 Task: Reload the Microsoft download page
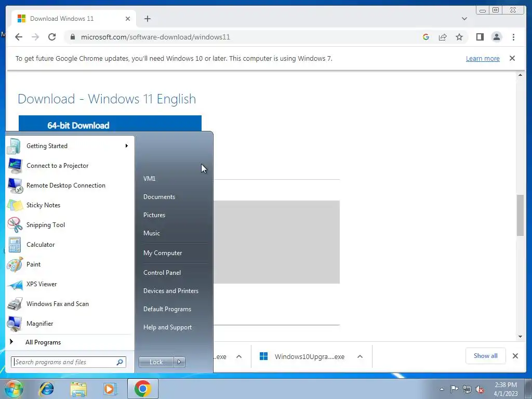[52, 37]
